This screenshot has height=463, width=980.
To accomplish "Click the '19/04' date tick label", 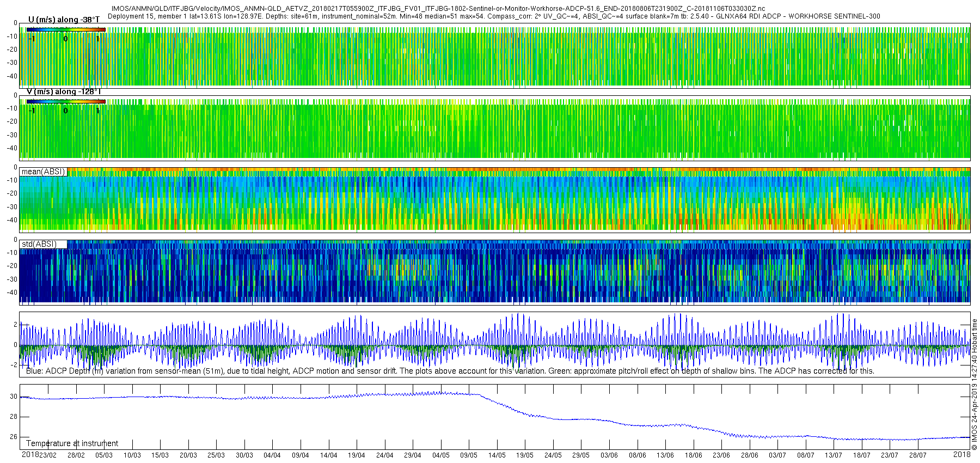I will coord(357,455).
